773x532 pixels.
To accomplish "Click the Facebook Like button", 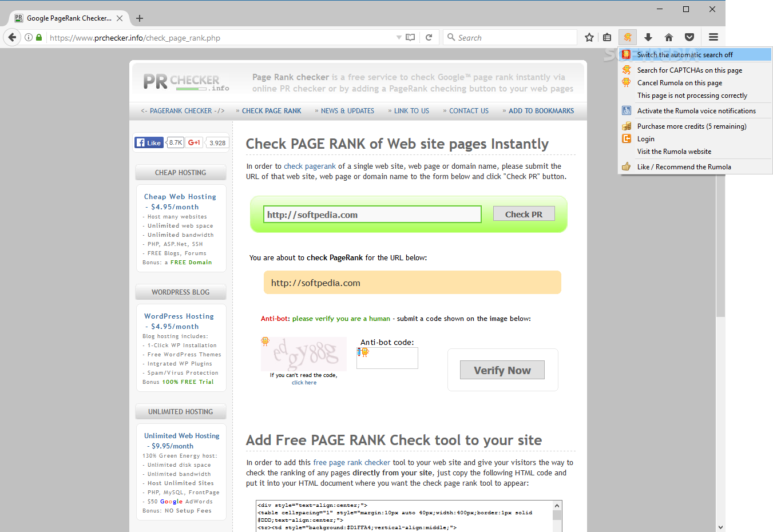I will click(x=149, y=142).
